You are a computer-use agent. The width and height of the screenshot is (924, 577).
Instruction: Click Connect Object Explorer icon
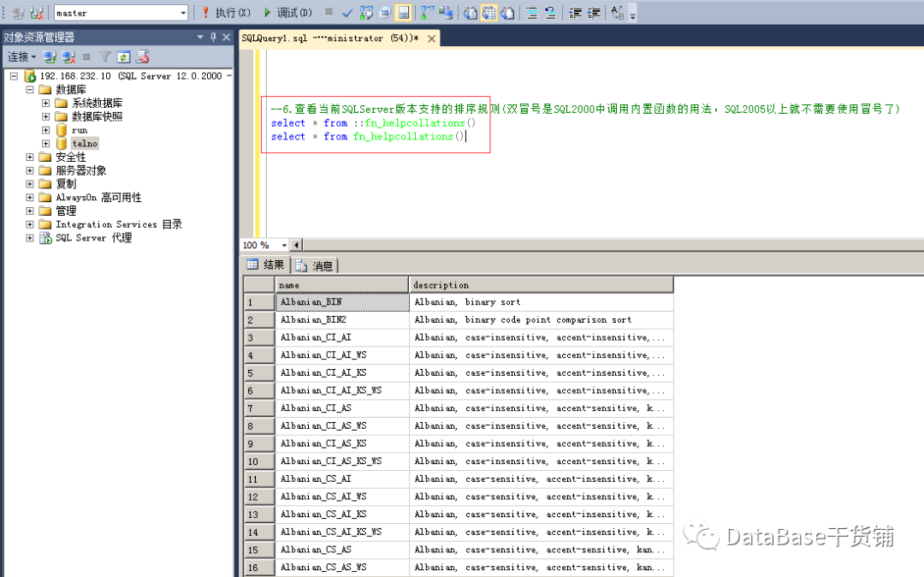pos(50,57)
